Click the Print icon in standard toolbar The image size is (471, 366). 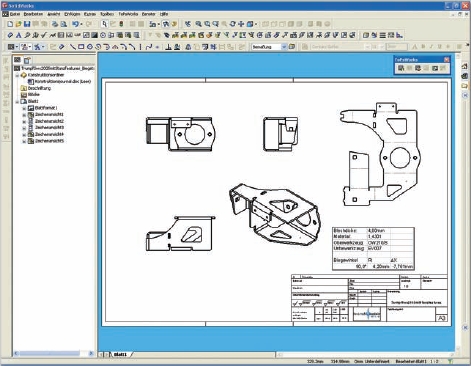(x=55, y=24)
